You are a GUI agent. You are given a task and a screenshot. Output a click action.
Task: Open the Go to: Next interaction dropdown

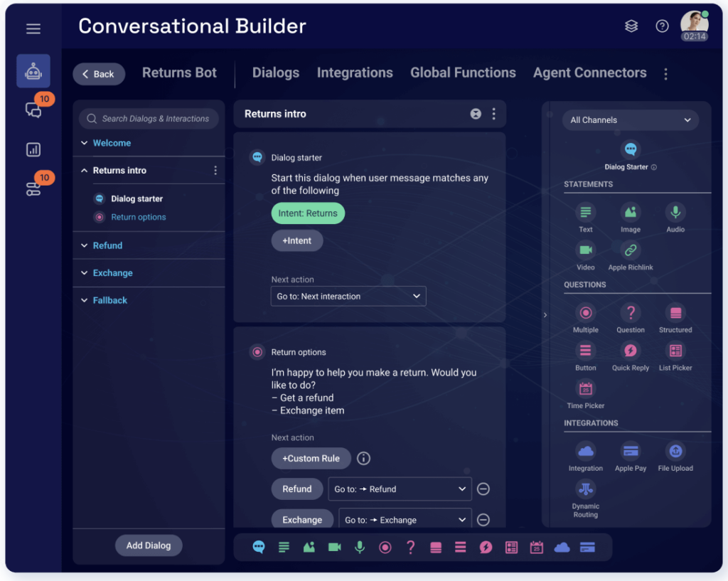coord(348,297)
